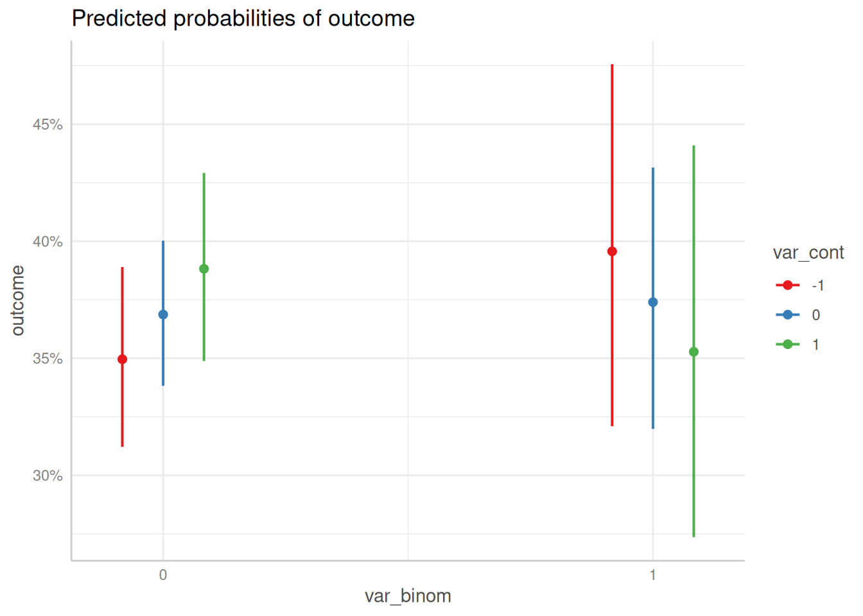
Task: Click the plot title 'Predicted probabilities of outcome'
Action: point(243,19)
